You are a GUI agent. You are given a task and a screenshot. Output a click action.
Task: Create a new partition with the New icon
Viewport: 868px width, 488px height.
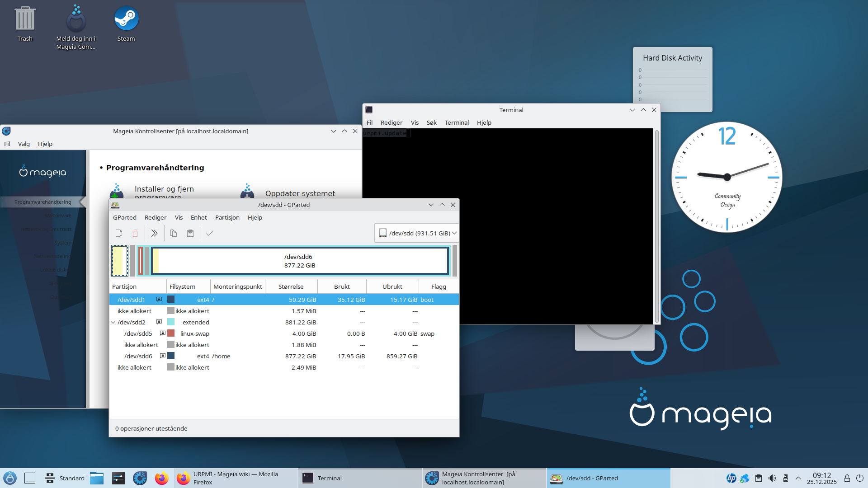pyautogui.click(x=119, y=233)
